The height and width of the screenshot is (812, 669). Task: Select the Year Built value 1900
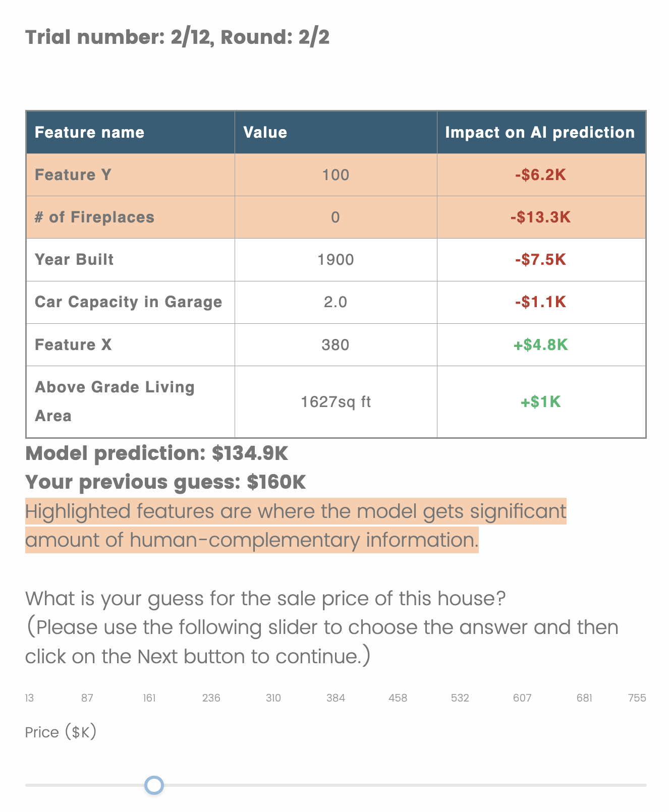(x=336, y=260)
